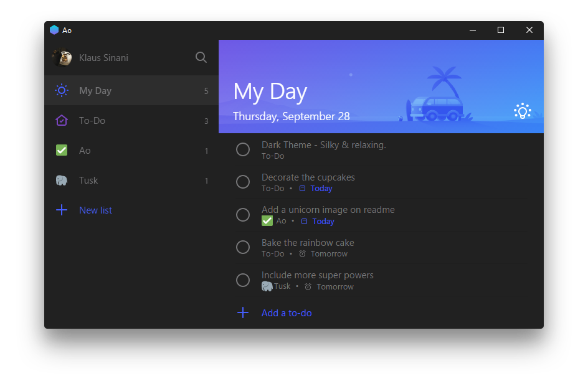Viewport: 588px width, 381px height.
Task: Tick the Include more super powers circle
Action: pyautogui.click(x=243, y=280)
